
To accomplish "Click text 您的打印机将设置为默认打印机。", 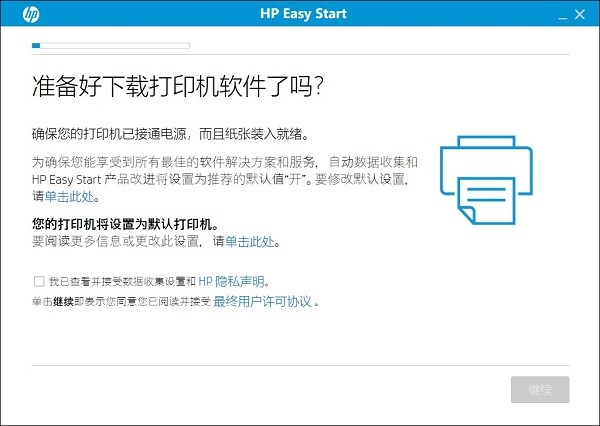I will (126, 224).
